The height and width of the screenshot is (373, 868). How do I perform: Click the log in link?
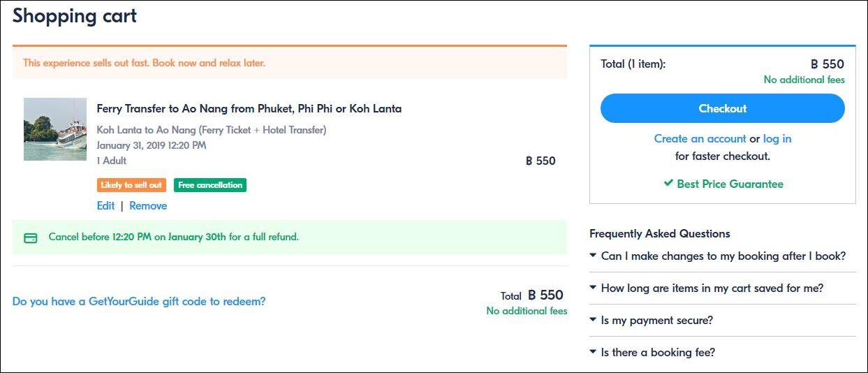point(777,139)
